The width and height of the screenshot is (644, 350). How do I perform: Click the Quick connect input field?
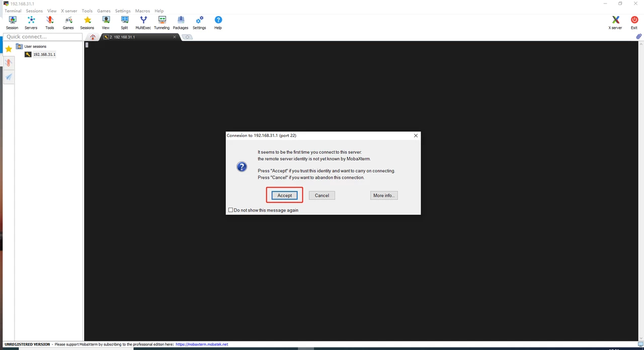43,37
